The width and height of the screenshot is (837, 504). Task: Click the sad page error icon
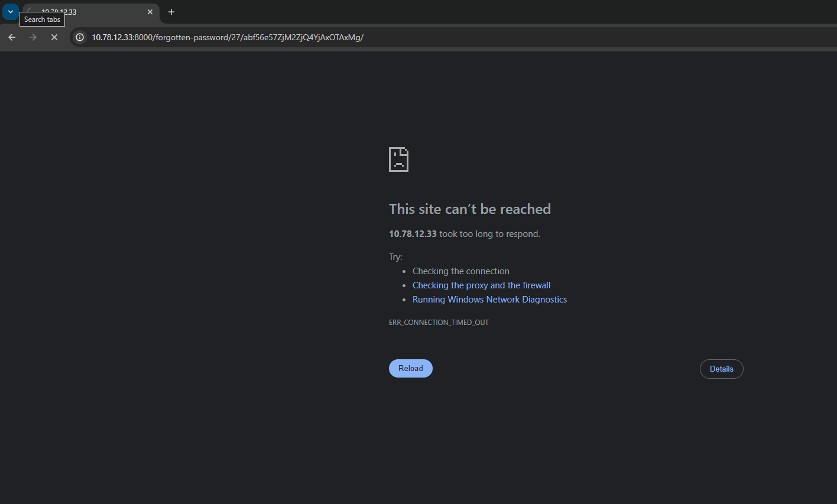(398, 160)
